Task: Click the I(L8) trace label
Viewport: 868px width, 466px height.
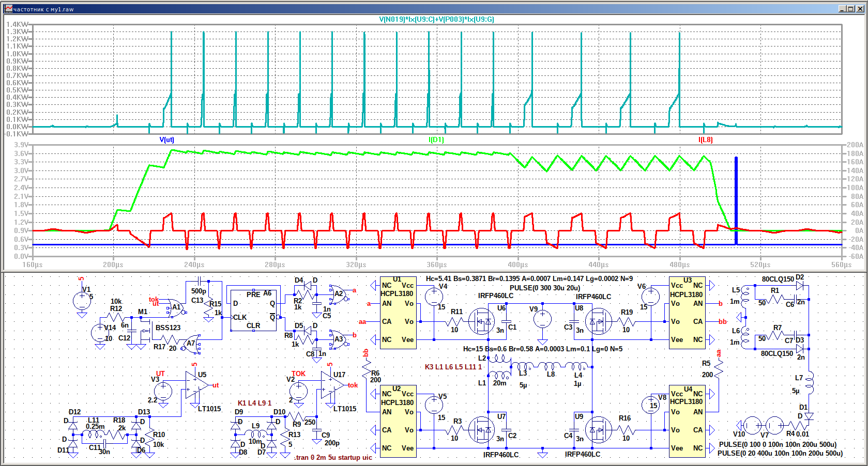Action: point(705,139)
